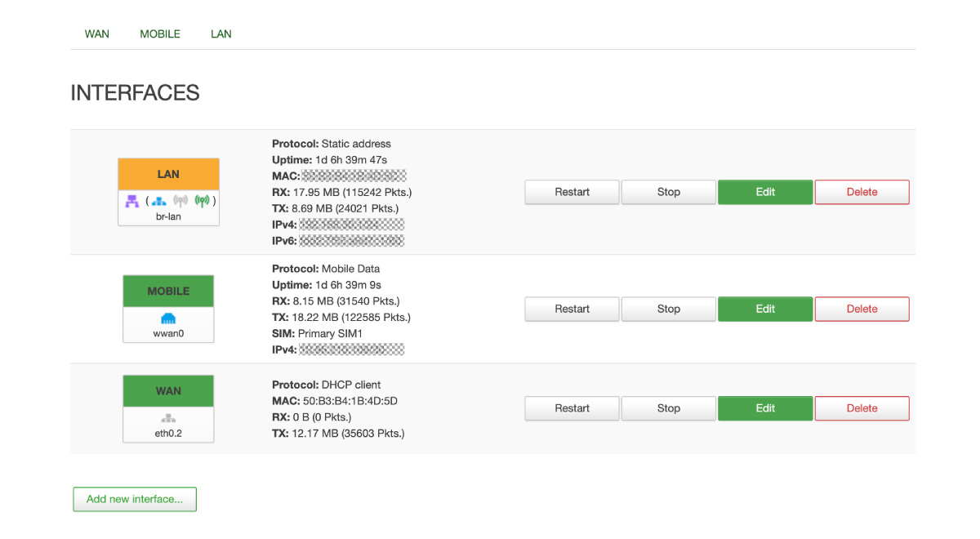Open the WAN tab at the top

point(96,34)
